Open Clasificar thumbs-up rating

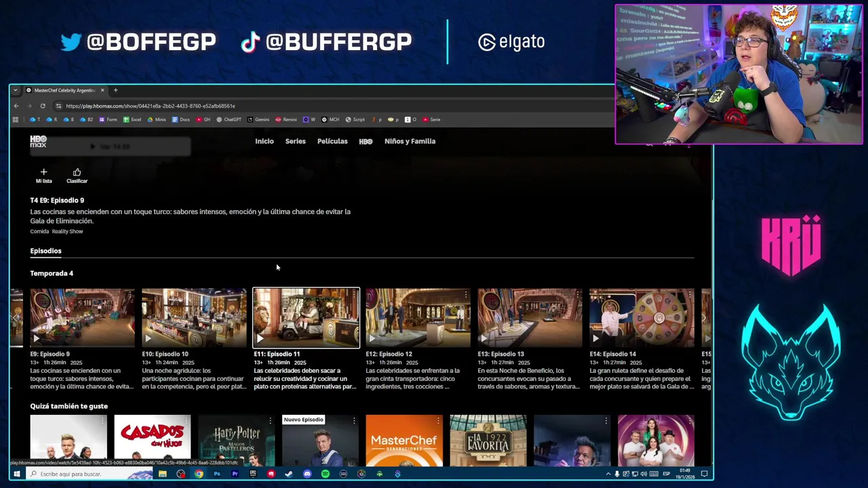(x=77, y=176)
